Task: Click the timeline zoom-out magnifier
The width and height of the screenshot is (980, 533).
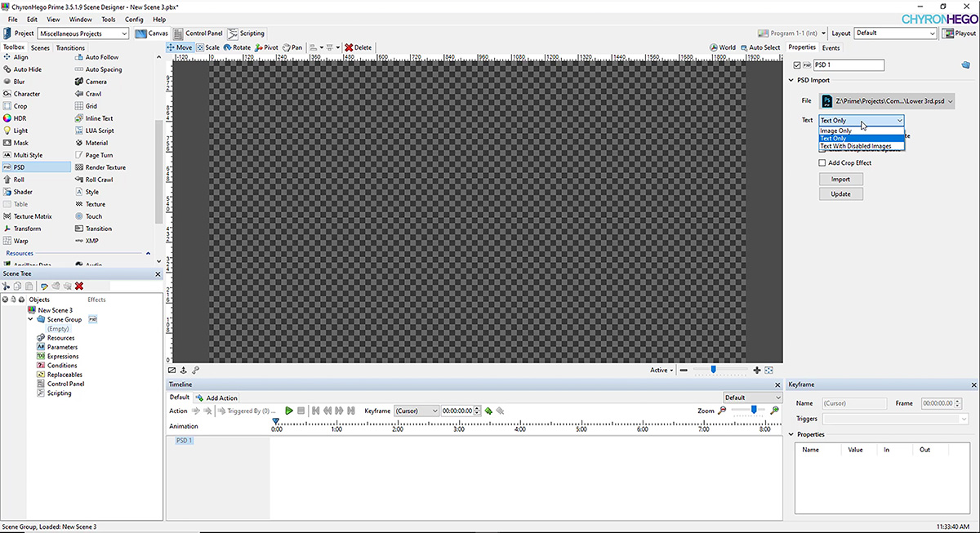Action: 722,411
